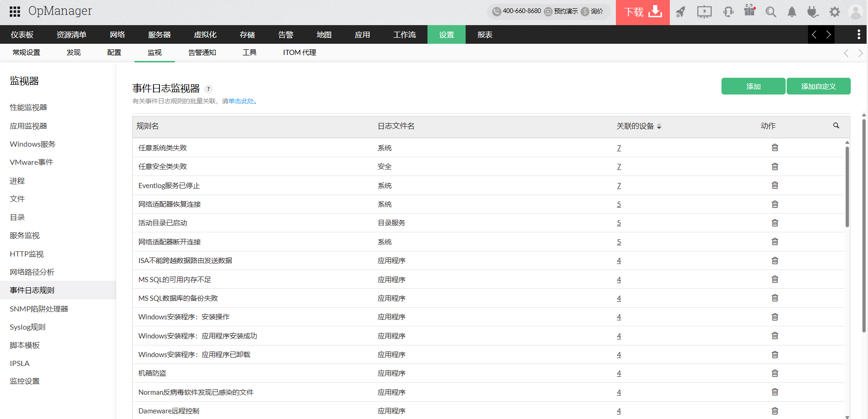
Task: Open the notifications bell icon
Action: pos(792,12)
